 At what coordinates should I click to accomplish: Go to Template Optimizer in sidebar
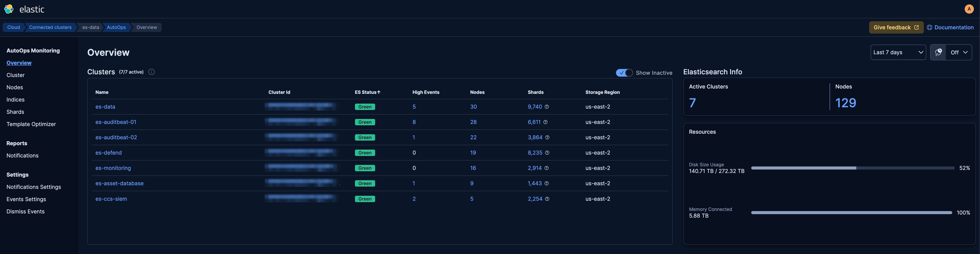[x=31, y=124]
